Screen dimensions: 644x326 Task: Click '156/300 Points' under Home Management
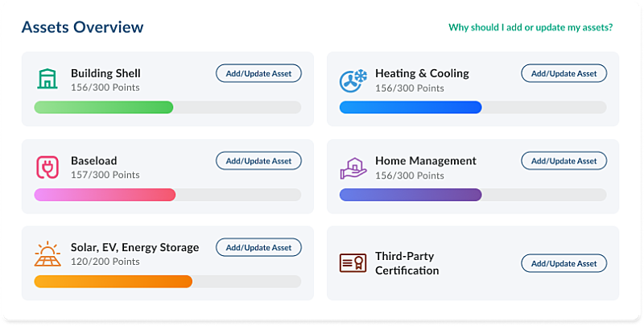410,175
